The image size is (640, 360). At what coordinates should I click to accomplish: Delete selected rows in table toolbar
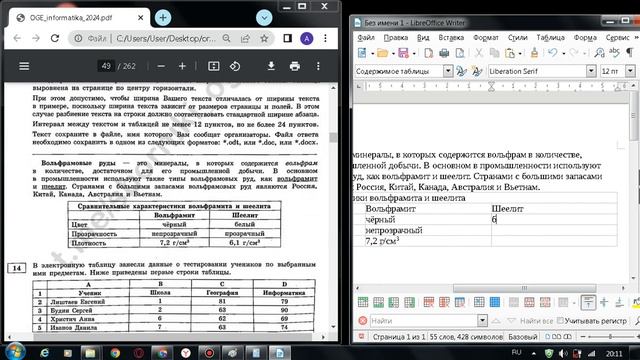coord(429,302)
